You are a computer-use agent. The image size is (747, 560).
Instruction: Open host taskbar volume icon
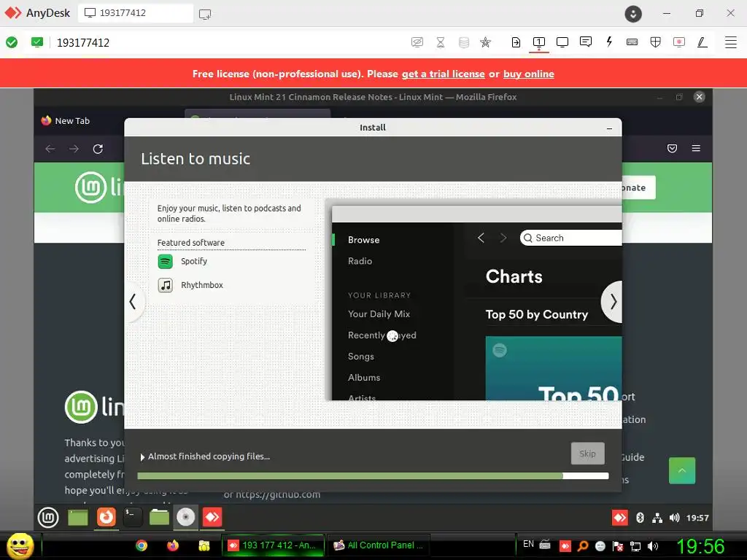coord(652,546)
